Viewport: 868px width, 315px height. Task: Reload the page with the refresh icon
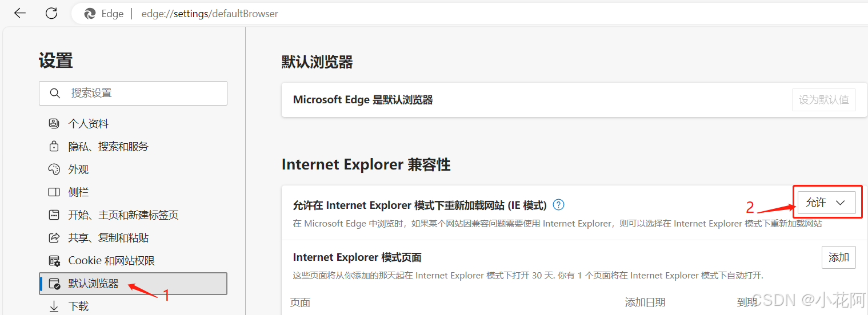click(51, 13)
